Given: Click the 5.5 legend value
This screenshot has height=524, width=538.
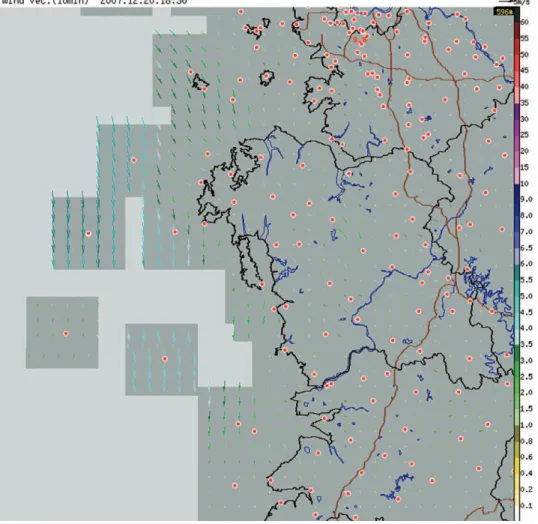Looking at the screenshot, I should 526,280.
